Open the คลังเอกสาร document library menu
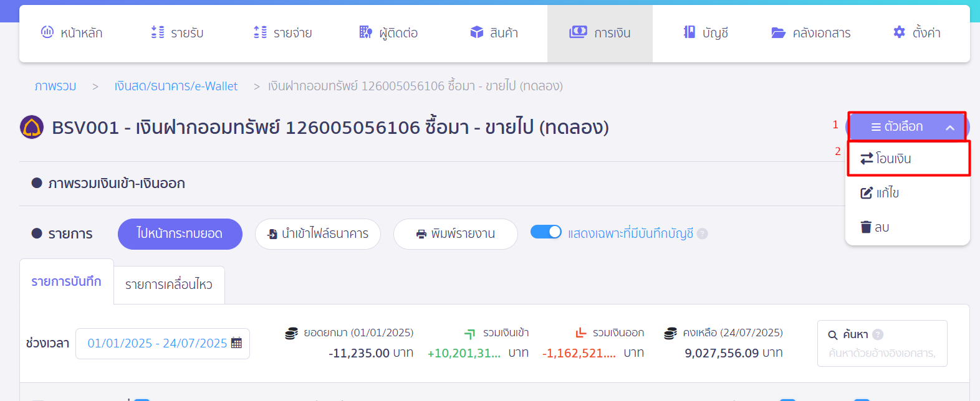The width and height of the screenshot is (980, 401). 811,33
